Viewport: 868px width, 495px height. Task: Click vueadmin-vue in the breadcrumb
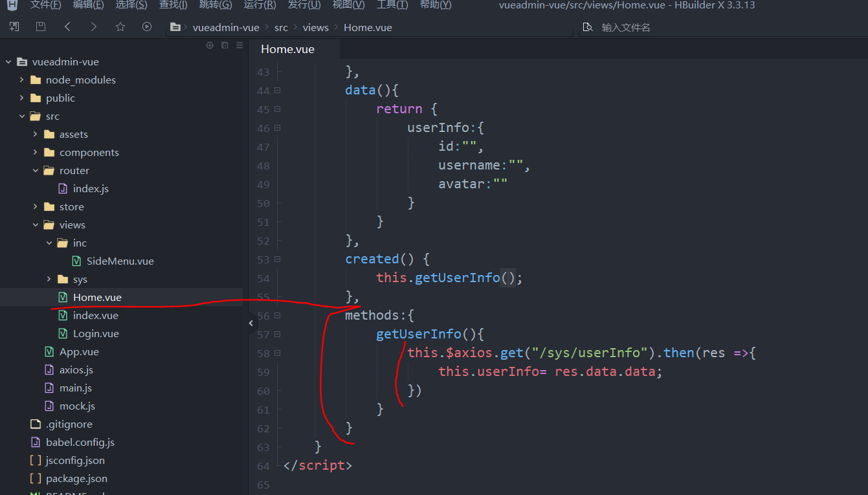click(x=226, y=27)
